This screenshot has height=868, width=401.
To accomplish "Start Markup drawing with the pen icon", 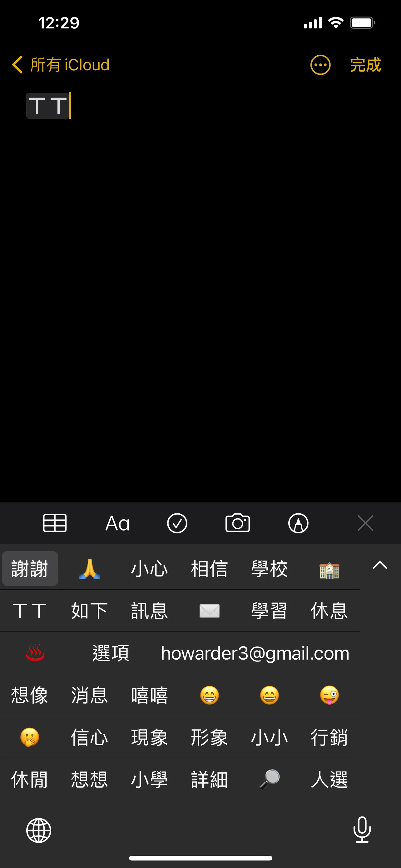I will (x=298, y=523).
